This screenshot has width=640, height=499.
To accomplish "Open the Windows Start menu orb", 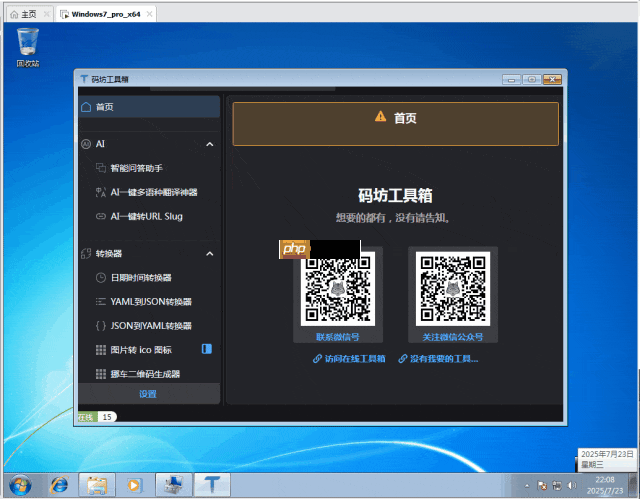I will 21,485.
